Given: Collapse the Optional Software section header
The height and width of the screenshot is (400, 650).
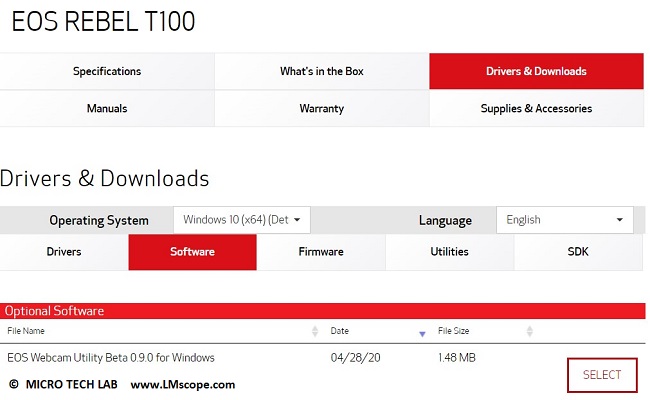Looking at the screenshot, I should (x=322, y=311).
